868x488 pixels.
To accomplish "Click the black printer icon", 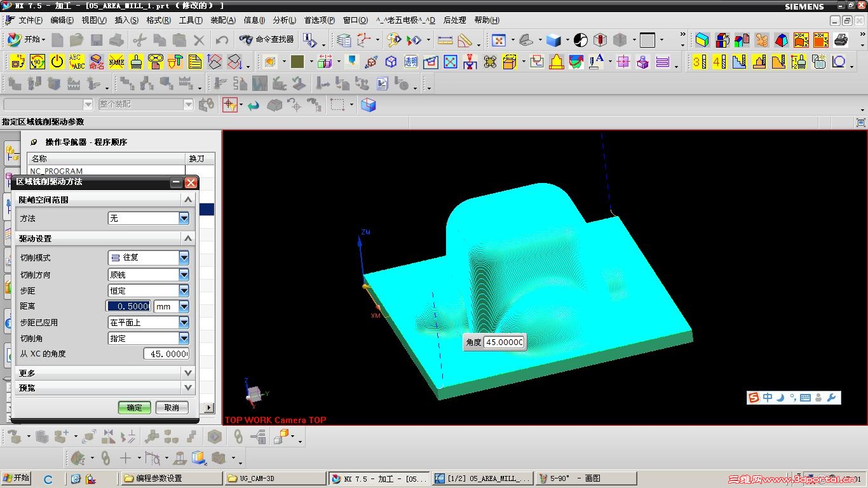I will pos(841,40).
